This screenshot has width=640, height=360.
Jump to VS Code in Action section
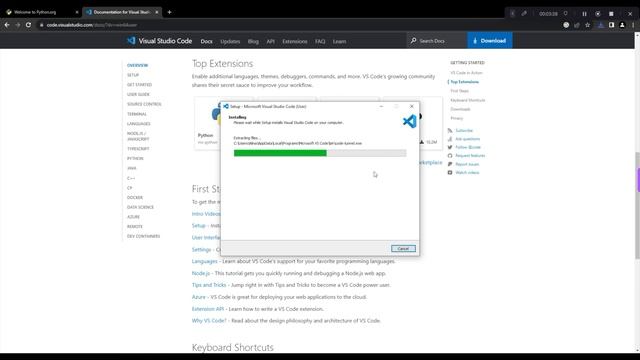[467, 73]
